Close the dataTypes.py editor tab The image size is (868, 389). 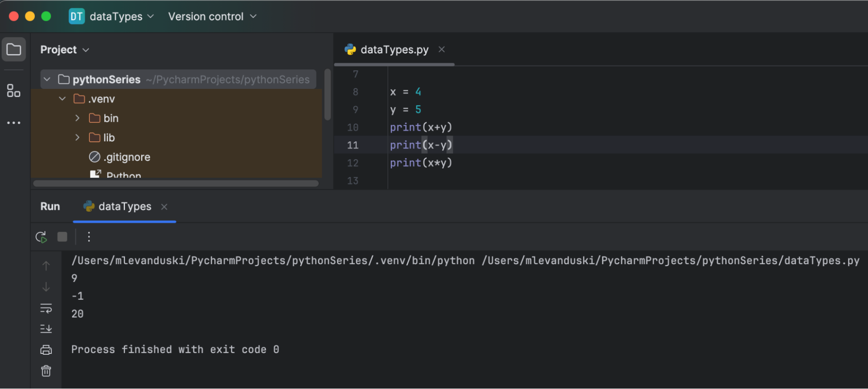click(442, 49)
